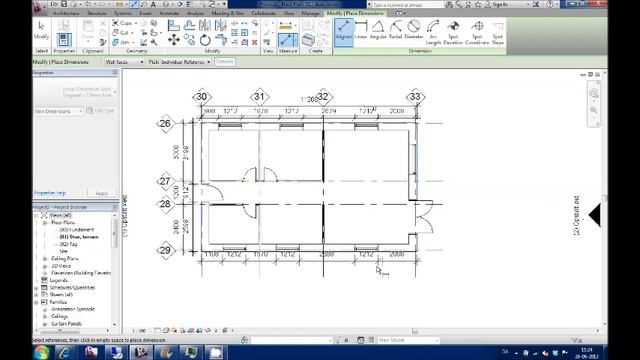
Task: Collapse the Views (all) tree node
Action: coord(36,215)
